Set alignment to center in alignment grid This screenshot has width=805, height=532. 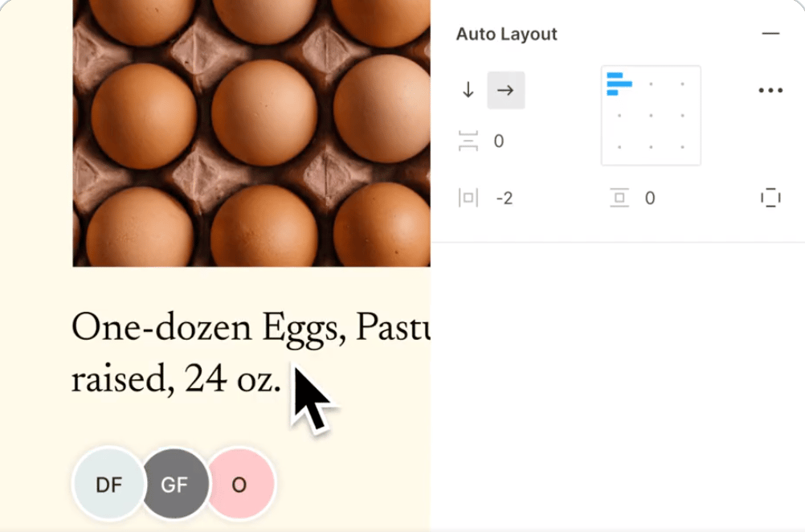pyautogui.click(x=651, y=116)
